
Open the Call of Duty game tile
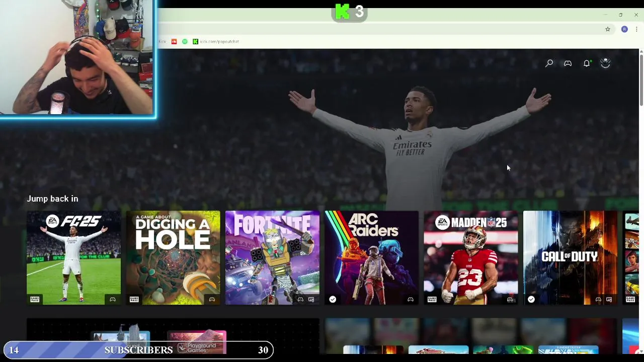570,257
